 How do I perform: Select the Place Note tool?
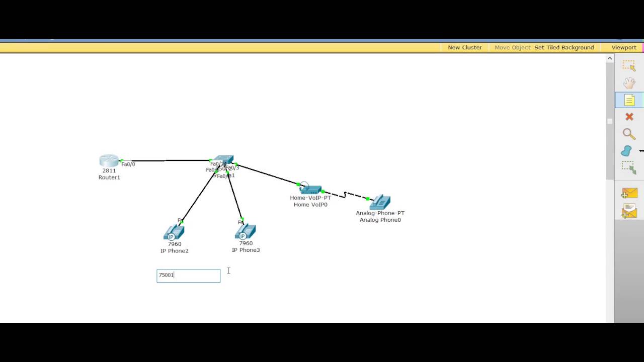click(x=629, y=100)
